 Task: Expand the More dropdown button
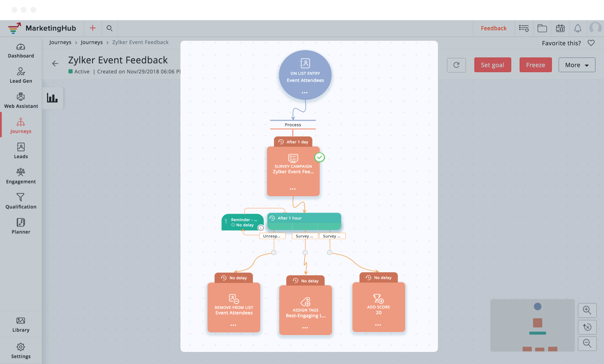pos(577,65)
